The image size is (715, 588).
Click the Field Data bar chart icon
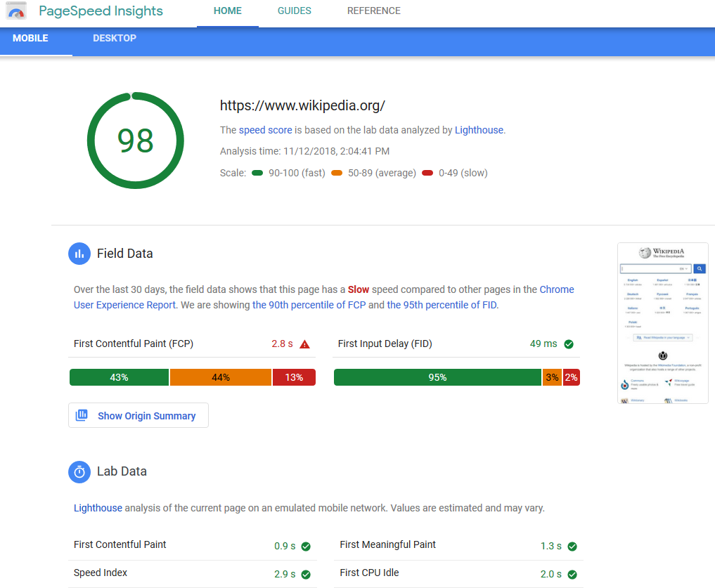click(79, 254)
